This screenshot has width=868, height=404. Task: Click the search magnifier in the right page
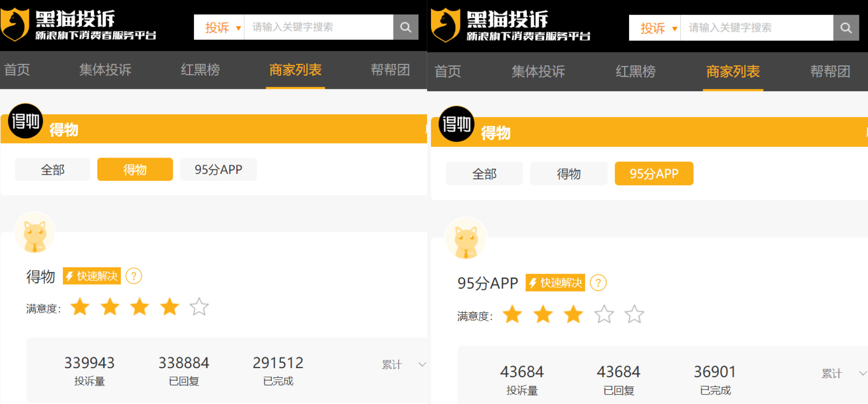pos(846,28)
